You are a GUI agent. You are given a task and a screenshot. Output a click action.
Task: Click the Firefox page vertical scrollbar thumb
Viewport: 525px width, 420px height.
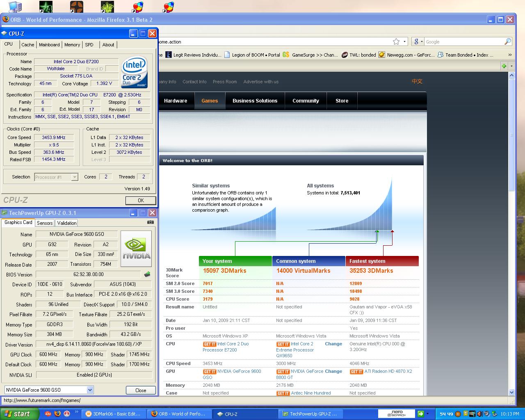pyautogui.click(x=511, y=135)
